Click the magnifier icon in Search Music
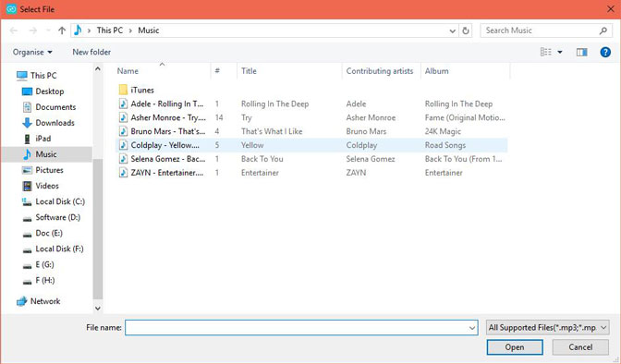 pyautogui.click(x=603, y=30)
